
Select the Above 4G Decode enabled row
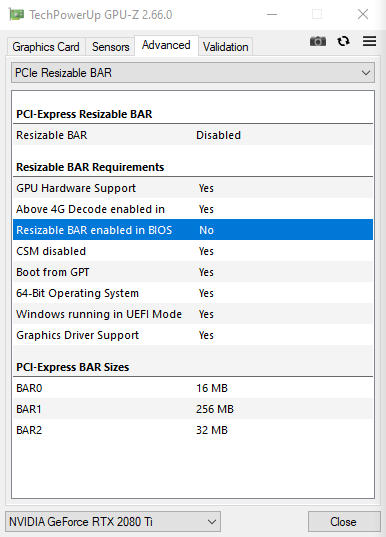click(x=193, y=209)
